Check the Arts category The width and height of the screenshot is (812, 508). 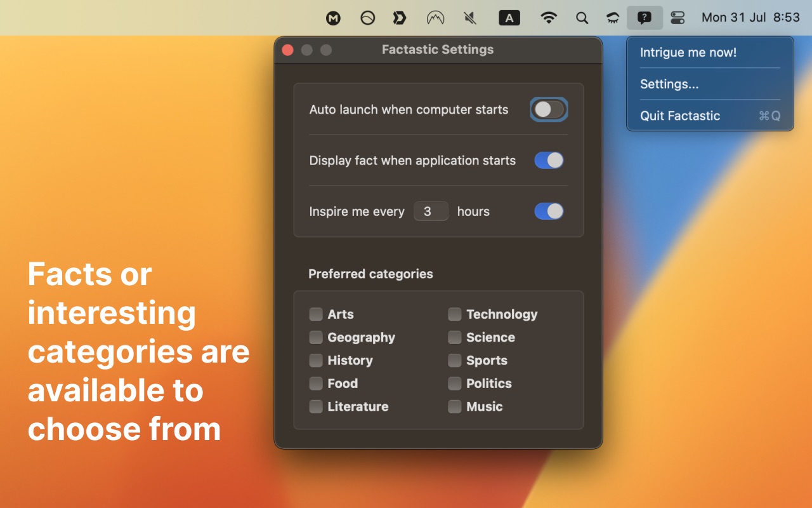point(316,314)
